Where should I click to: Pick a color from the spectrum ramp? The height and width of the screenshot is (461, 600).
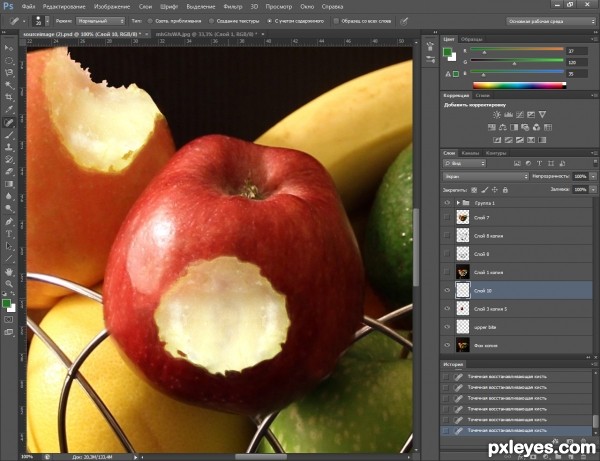pyautogui.click(x=519, y=85)
